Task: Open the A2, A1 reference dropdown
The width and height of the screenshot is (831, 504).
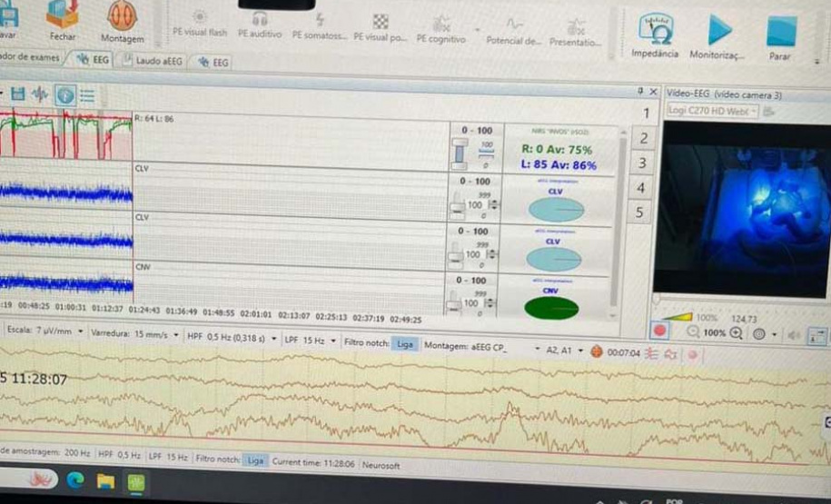Action: coord(581,351)
